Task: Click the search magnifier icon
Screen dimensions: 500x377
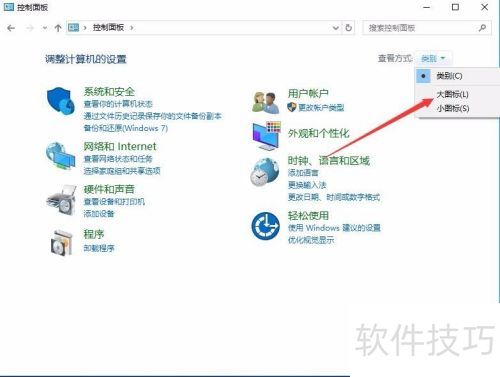Action: (482, 28)
